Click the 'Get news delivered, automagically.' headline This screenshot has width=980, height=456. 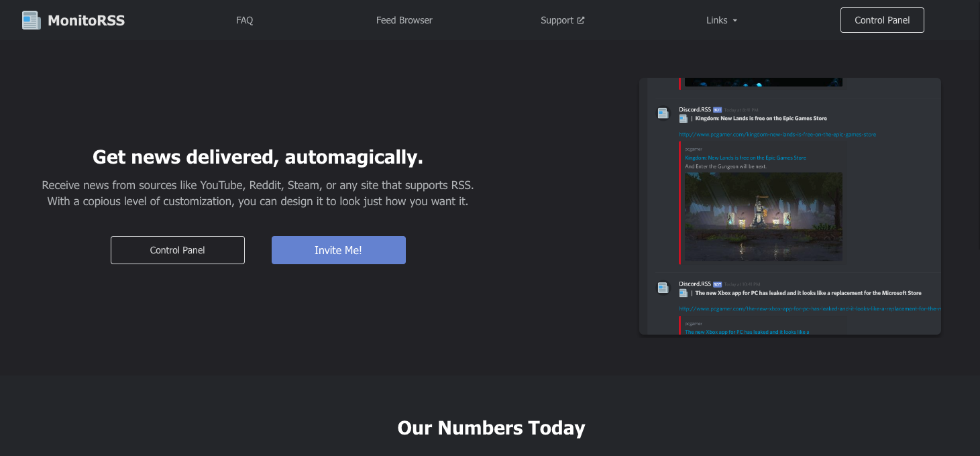(258, 157)
